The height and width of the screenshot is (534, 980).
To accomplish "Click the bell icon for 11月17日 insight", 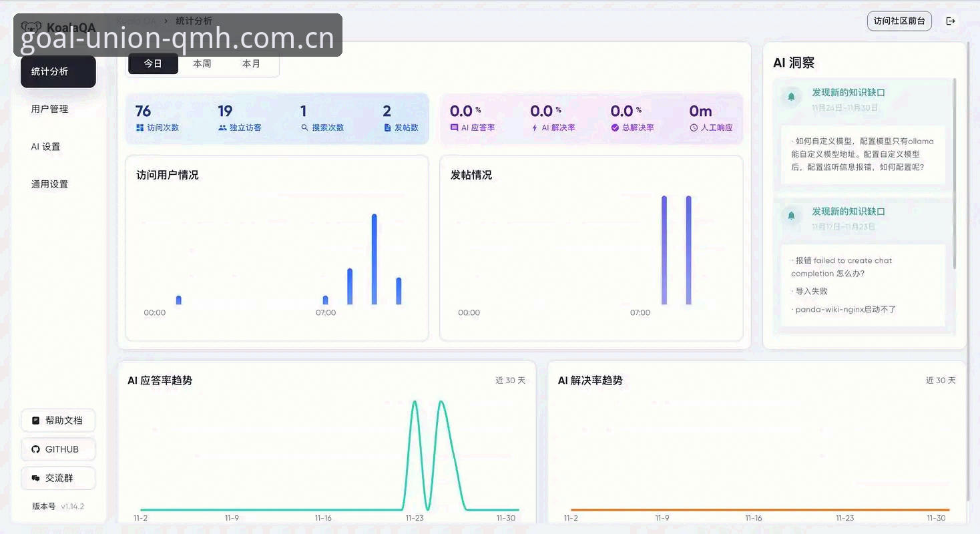I will [791, 216].
